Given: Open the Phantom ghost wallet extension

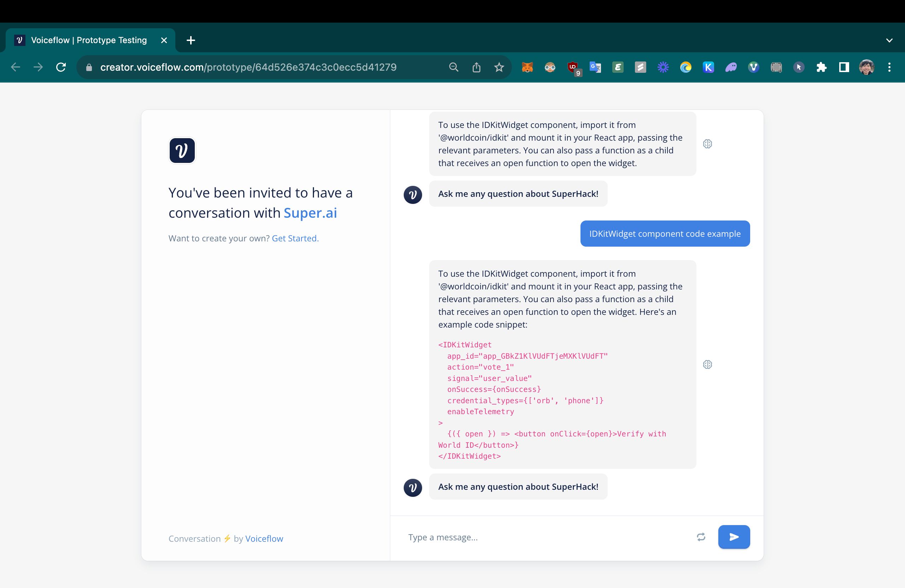Looking at the screenshot, I should [x=731, y=67].
